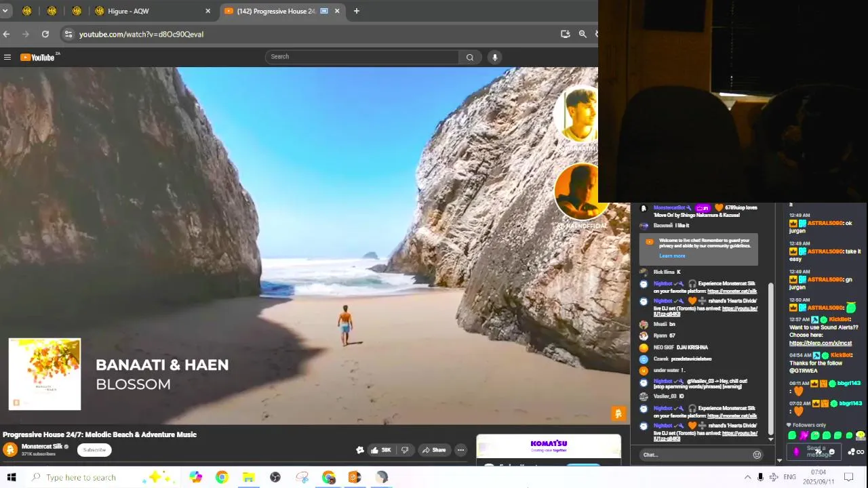Activate voice search microphone icon

[495, 57]
